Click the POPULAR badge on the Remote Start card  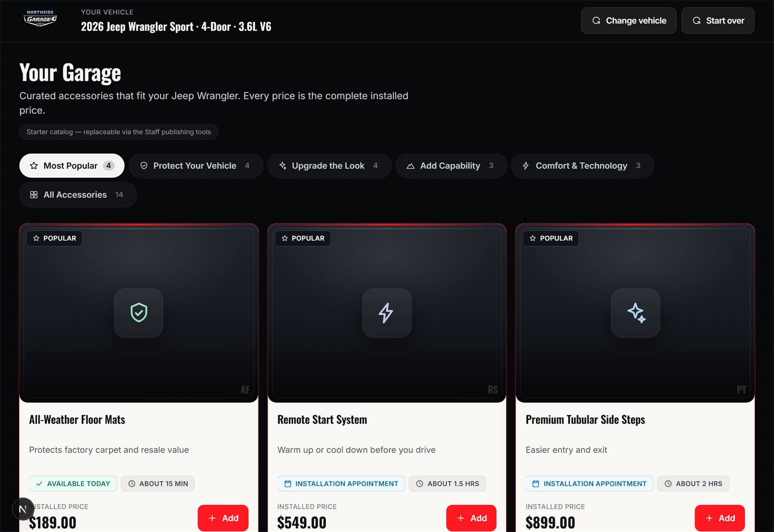pyautogui.click(x=303, y=238)
